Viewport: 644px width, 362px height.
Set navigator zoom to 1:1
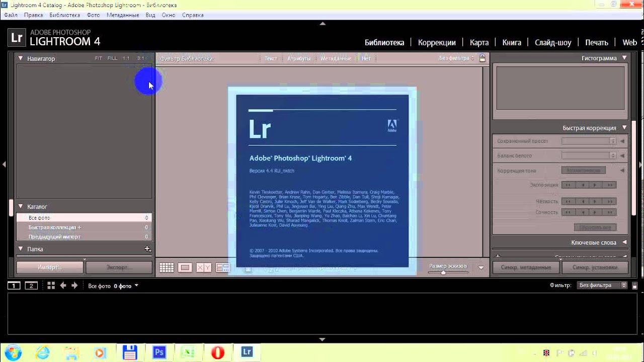[126, 58]
